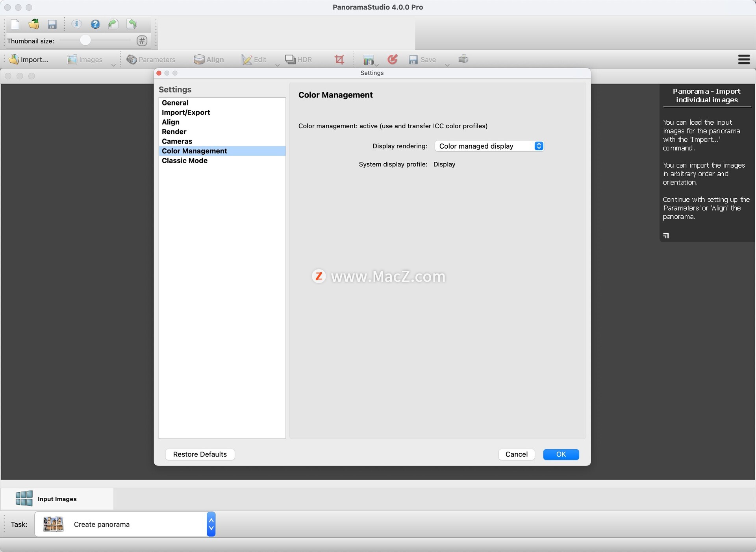Image resolution: width=756 pixels, height=552 pixels.
Task: Select General in Settings list
Action: pos(222,103)
